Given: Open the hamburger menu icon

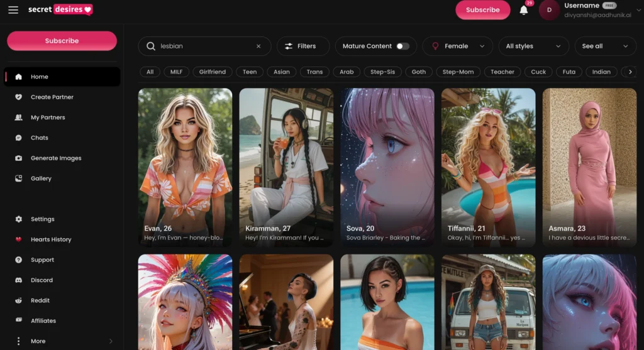Looking at the screenshot, I should pos(13,10).
